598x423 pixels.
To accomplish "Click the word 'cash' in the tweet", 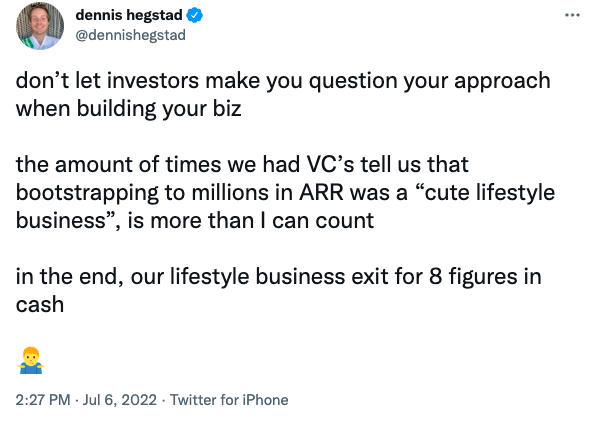I will point(40,304).
